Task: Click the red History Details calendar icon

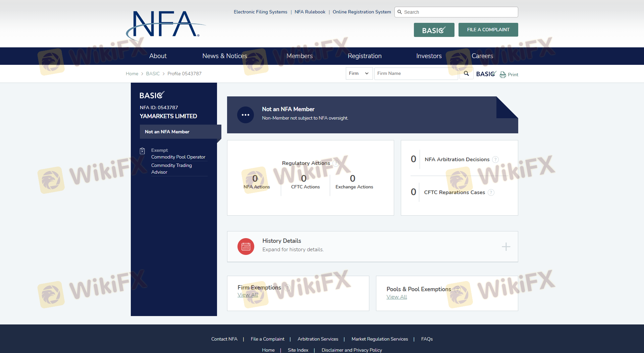Action: (246, 247)
